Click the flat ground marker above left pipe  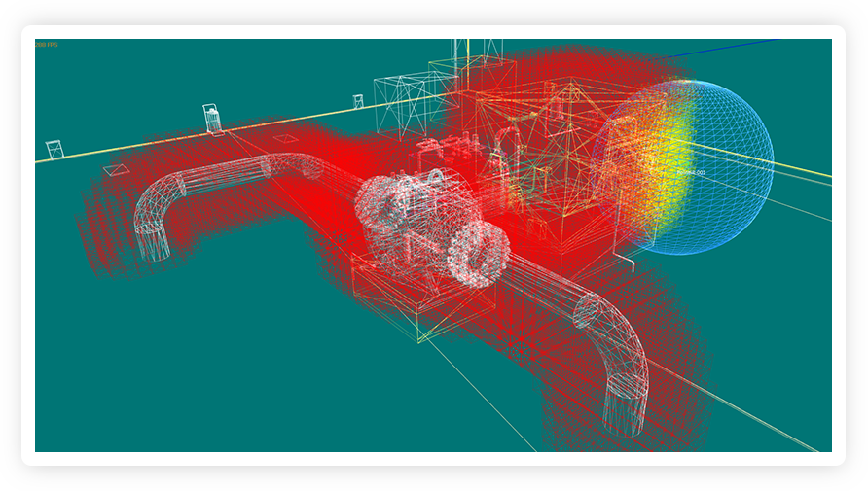pos(283,139)
